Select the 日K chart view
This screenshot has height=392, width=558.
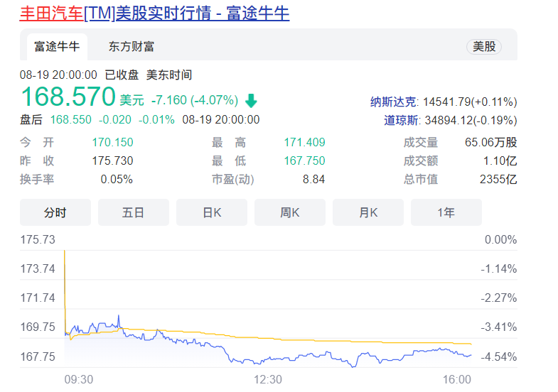(x=212, y=212)
